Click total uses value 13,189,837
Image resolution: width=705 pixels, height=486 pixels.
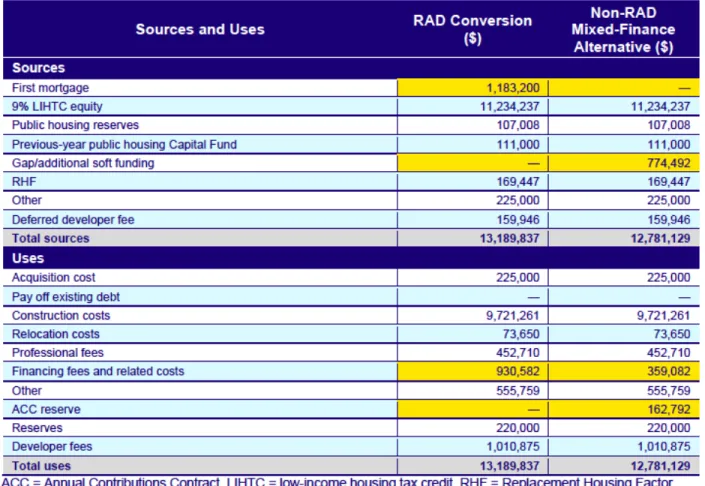click(x=509, y=466)
